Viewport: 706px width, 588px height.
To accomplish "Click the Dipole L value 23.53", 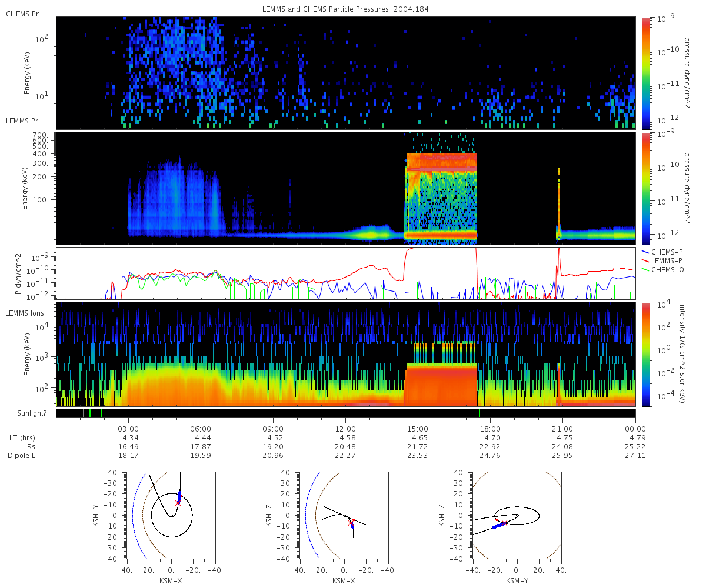I will tap(418, 456).
